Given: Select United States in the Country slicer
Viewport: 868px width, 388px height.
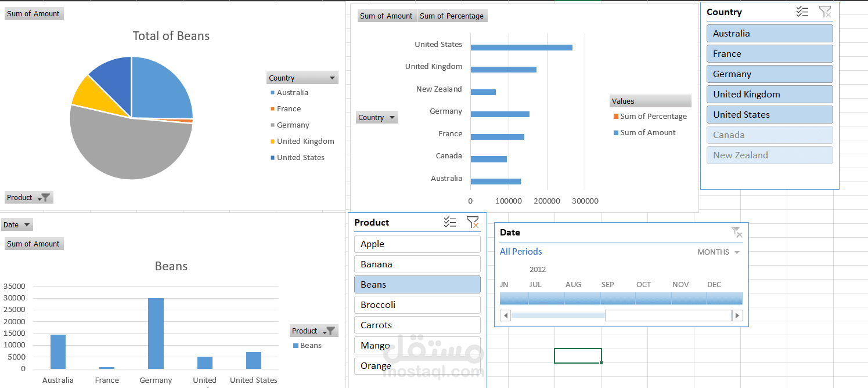Looking at the screenshot, I should coord(769,114).
